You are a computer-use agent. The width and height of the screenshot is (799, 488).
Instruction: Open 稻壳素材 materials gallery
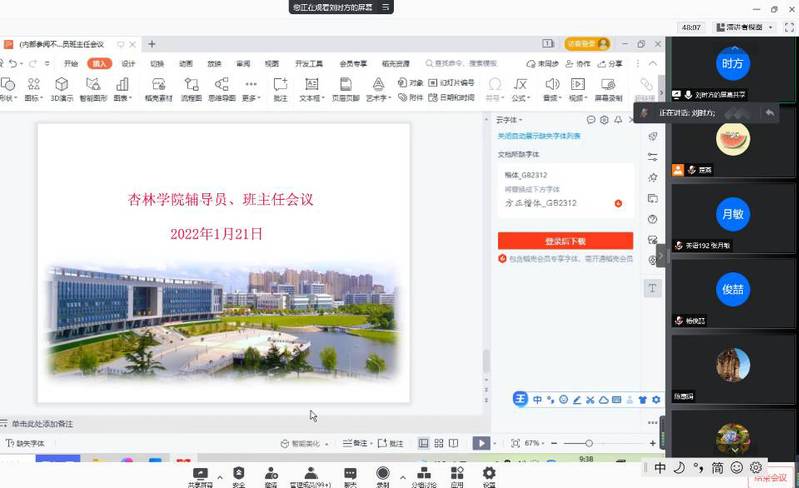(x=158, y=89)
